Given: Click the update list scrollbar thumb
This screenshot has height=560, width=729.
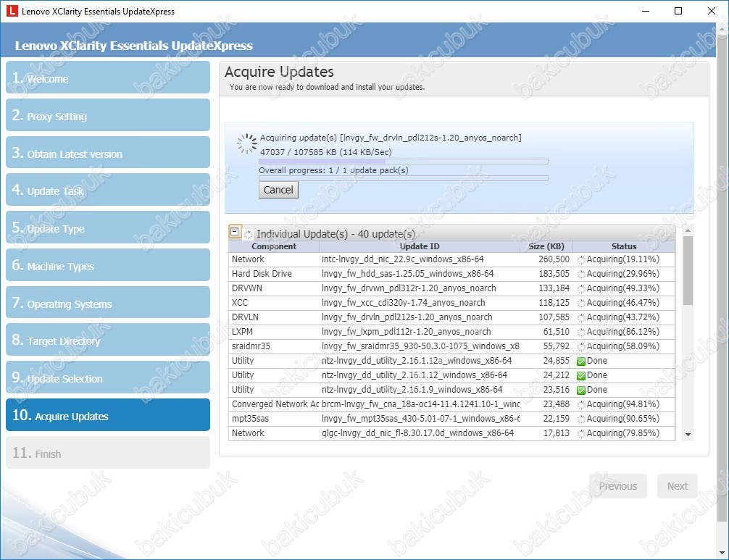Looking at the screenshot, I should point(688,270).
